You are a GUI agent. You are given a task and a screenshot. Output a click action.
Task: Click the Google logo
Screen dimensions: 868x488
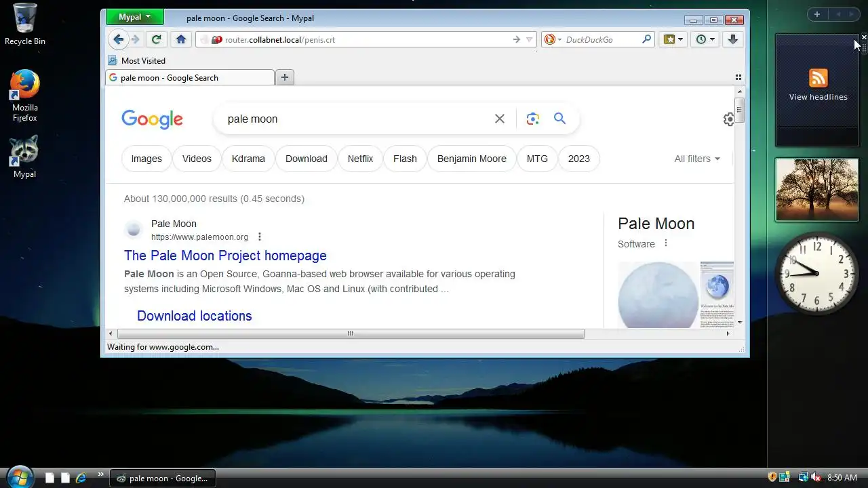(x=152, y=119)
